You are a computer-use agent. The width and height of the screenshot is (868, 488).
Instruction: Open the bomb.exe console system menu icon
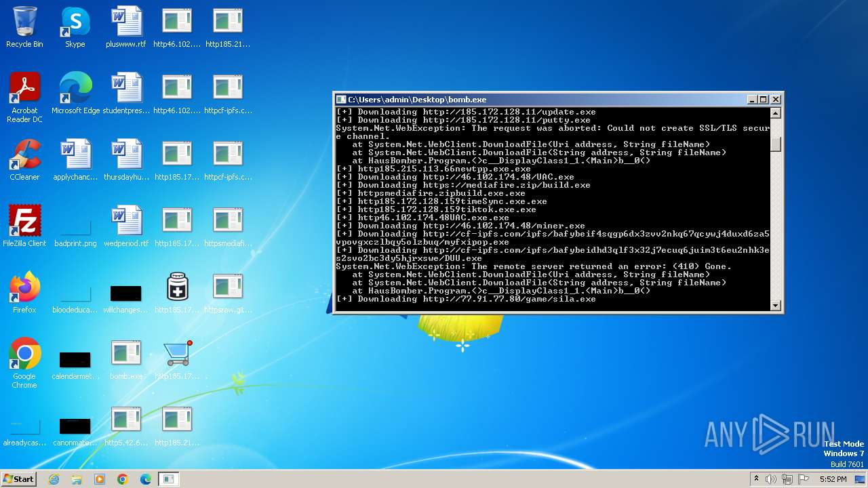coord(342,100)
